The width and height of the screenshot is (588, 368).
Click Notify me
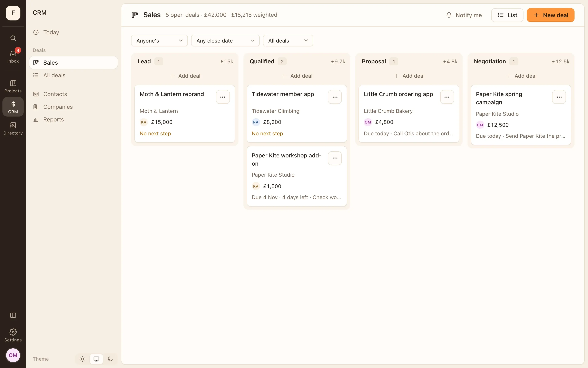pyautogui.click(x=464, y=15)
